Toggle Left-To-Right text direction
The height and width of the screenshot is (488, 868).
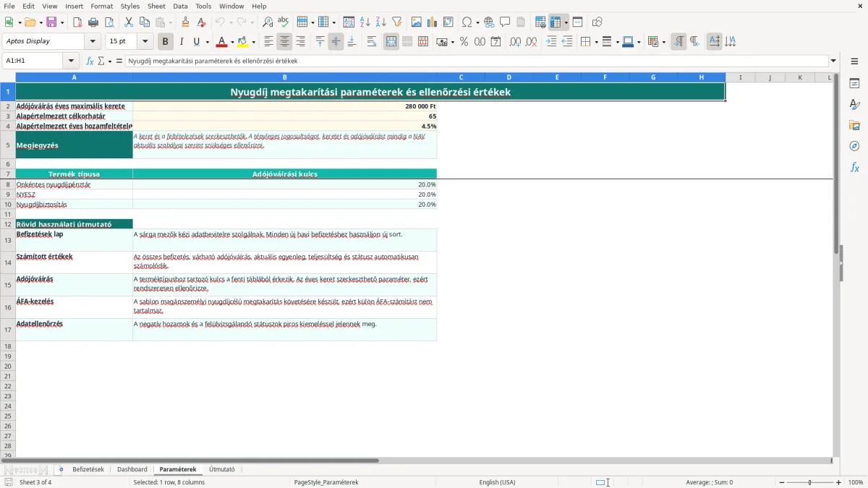point(678,41)
